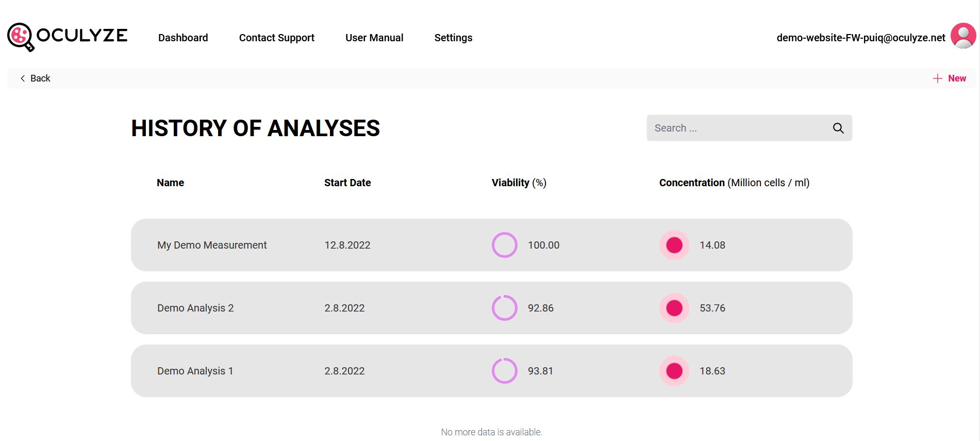Click Demo Analysis 1 date 2.8.2022
Screen dimensions: 980x441
[344, 371]
